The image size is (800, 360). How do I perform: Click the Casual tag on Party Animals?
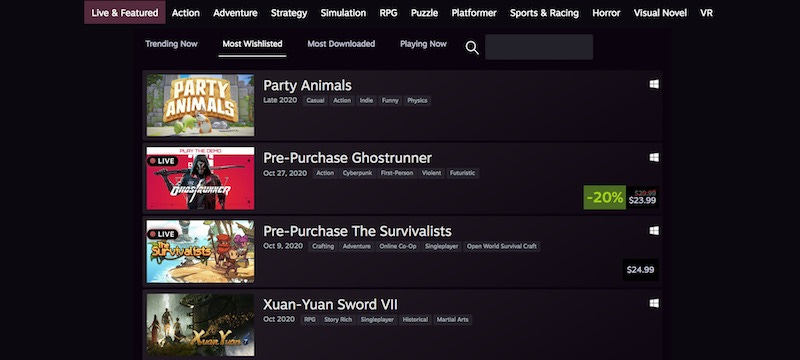click(315, 100)
